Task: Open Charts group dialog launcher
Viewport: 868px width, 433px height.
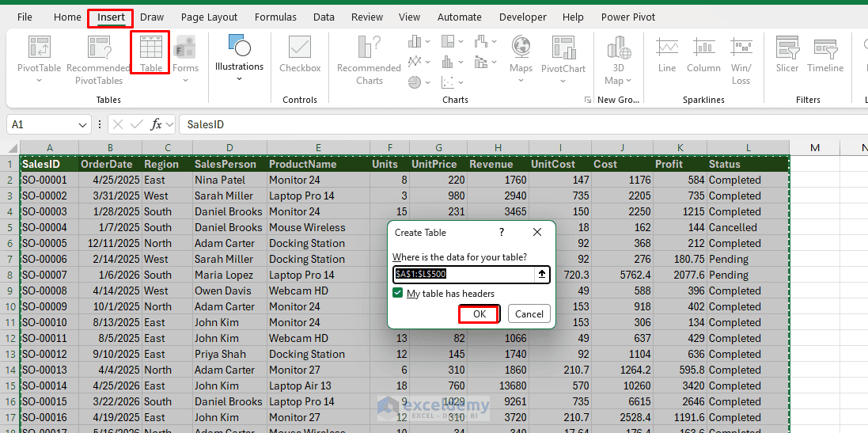Action: (x=587, y=100)
